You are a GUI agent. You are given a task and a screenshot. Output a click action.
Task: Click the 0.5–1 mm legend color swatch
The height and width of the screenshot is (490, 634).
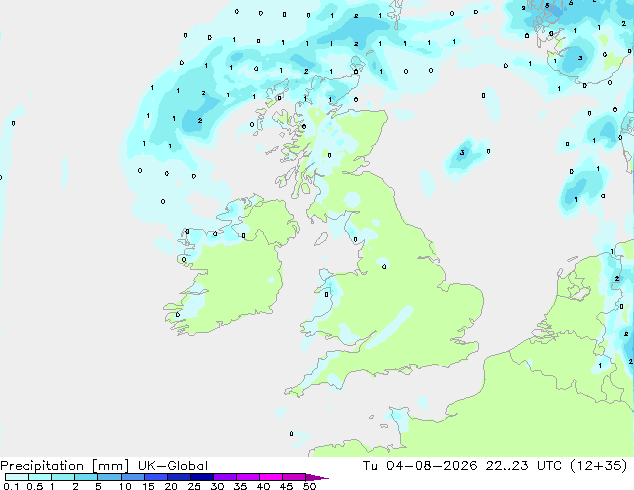click(40, 477)
